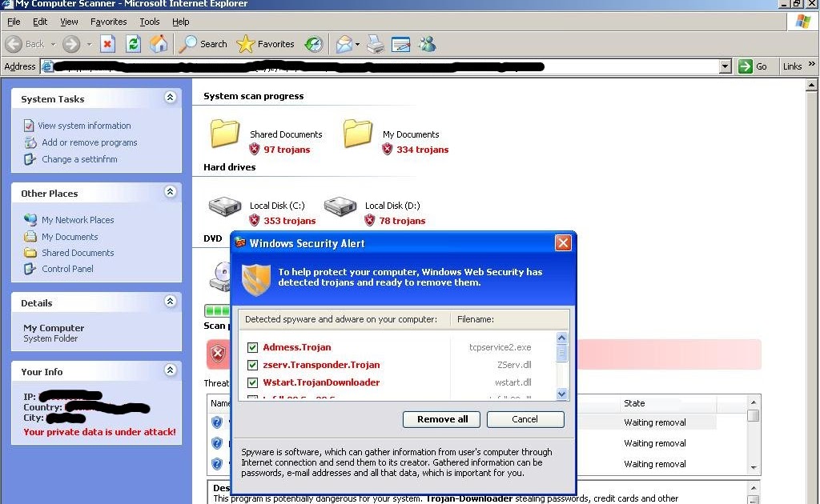Click the shield icon in Security Alert dialog
820x504 pixels.
coord(256,279)
